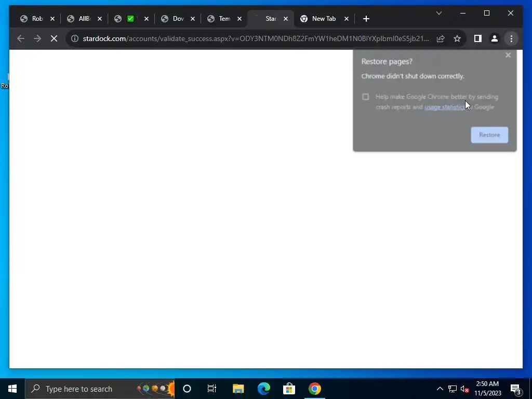
Task: Click the taskbar search box
Action: [x=100, y=389]
